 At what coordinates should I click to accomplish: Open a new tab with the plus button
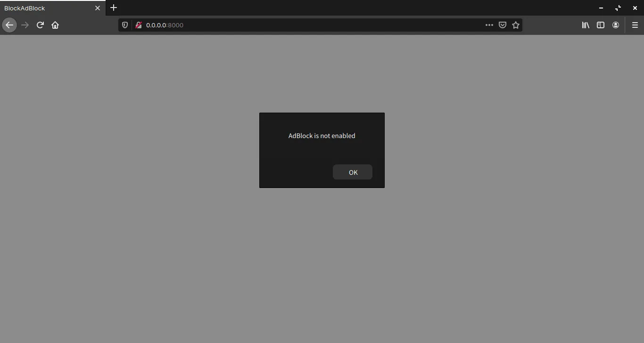click(x=114, y=8)
